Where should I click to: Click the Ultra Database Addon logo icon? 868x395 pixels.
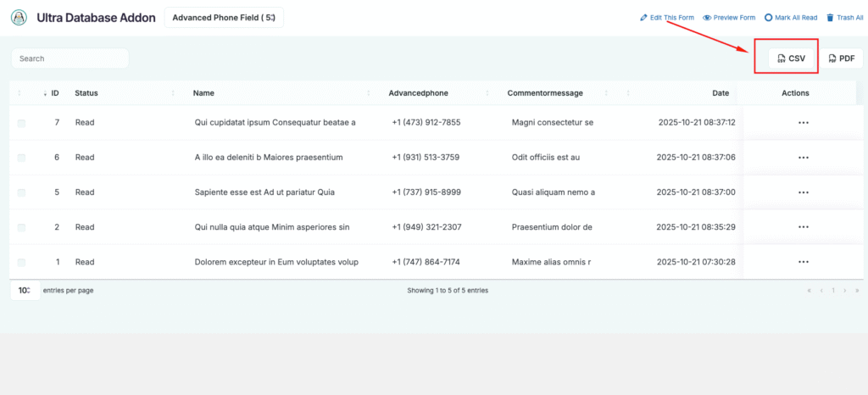[19, 18]
